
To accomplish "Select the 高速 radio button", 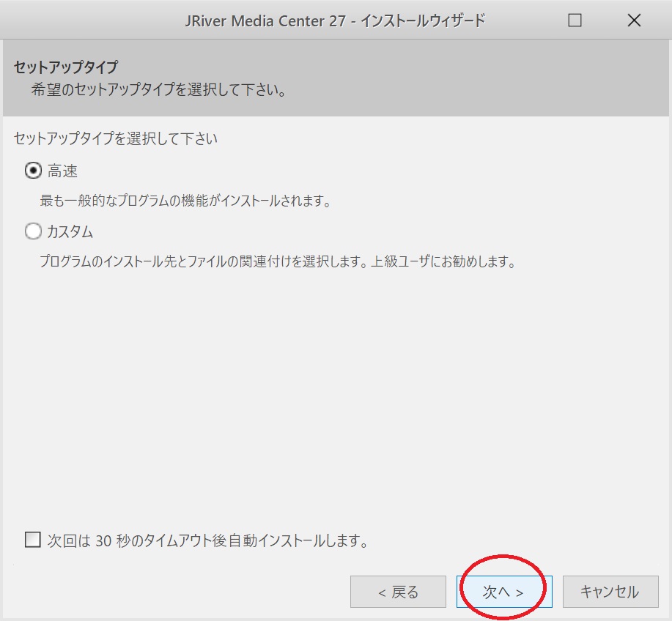I will pos(33,171).
